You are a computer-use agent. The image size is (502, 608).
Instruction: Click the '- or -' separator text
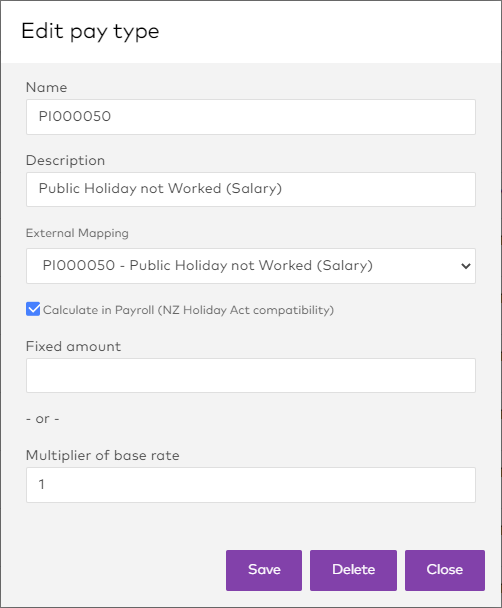point(43,419)
